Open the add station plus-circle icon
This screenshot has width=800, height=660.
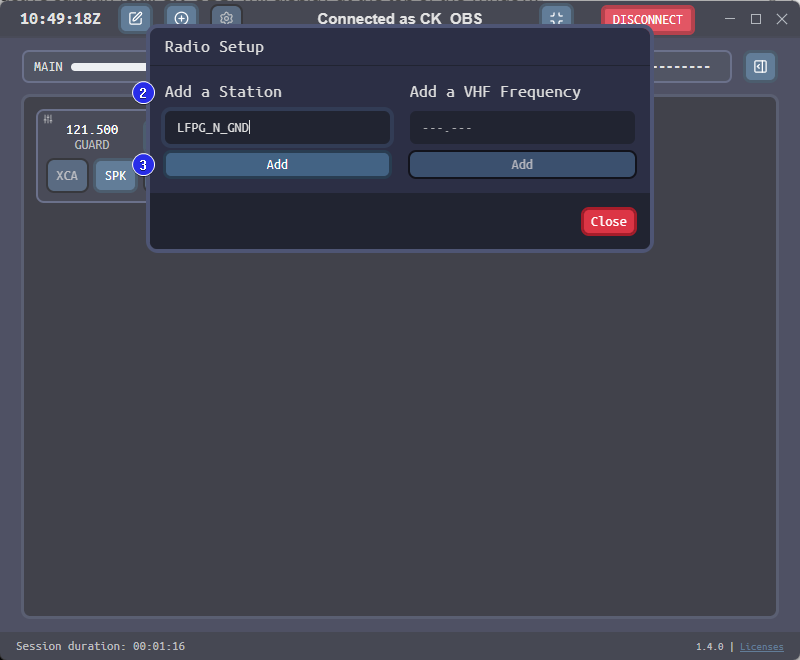(181, 19)
